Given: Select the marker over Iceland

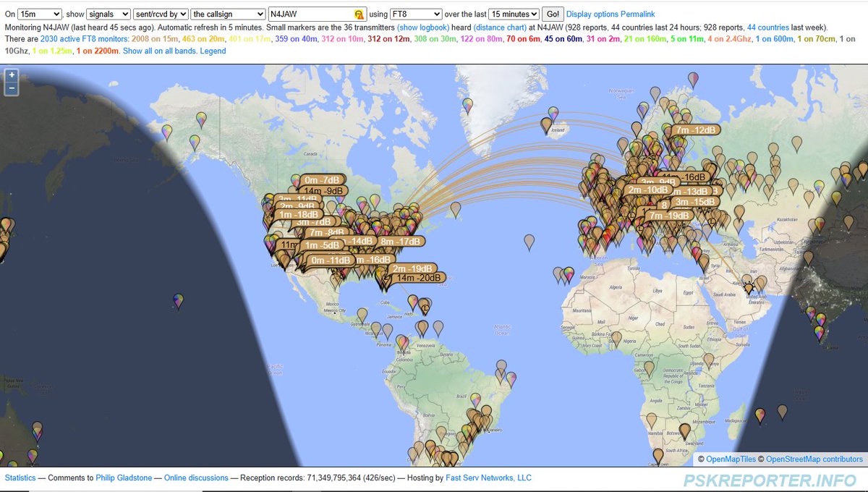Looking at the screenshot, I should tap(547, 126).
